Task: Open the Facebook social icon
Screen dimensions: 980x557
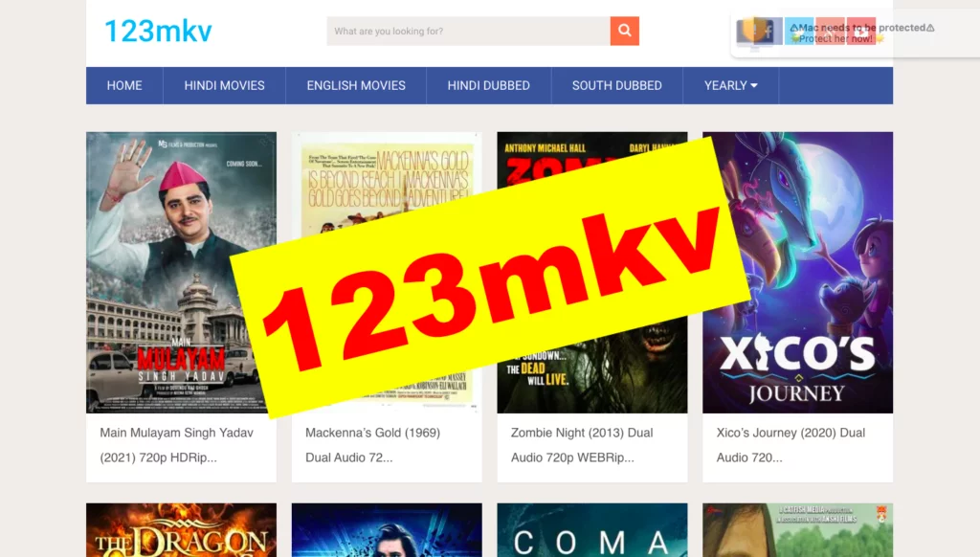Action: 768,31
